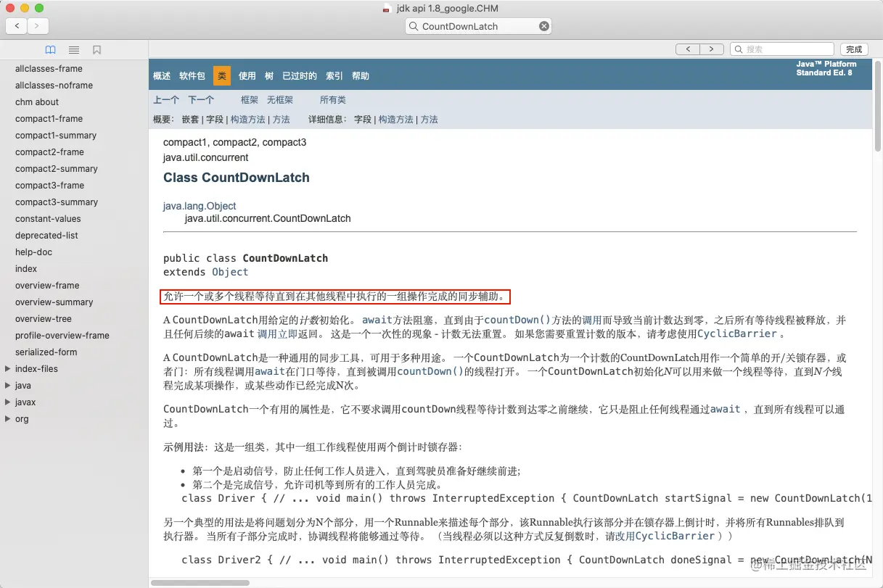Click the 完成 button
Screen dimensions: 883x588
pyautogui.click(x=854, y=49)
